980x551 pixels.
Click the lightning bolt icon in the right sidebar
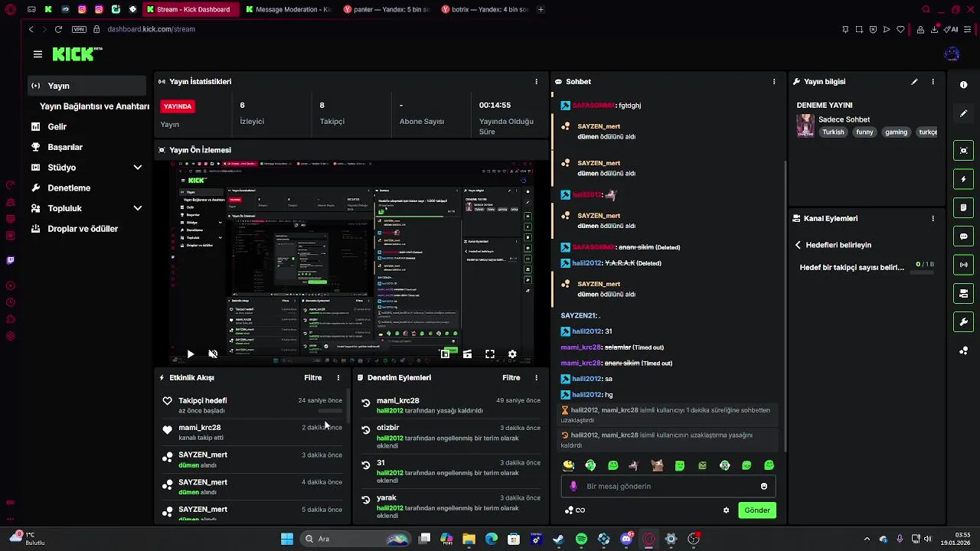[x=964, y=179]
